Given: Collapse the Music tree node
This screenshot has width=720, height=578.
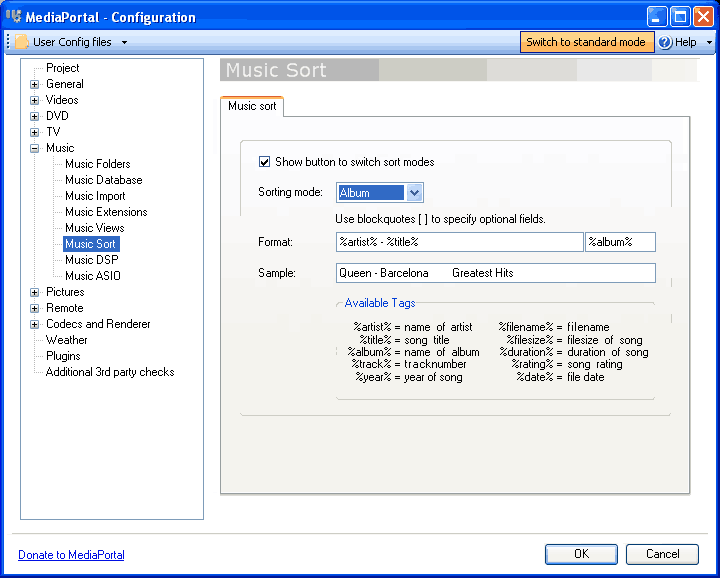Looking at the screenshot, I should (x=34, y=148).
